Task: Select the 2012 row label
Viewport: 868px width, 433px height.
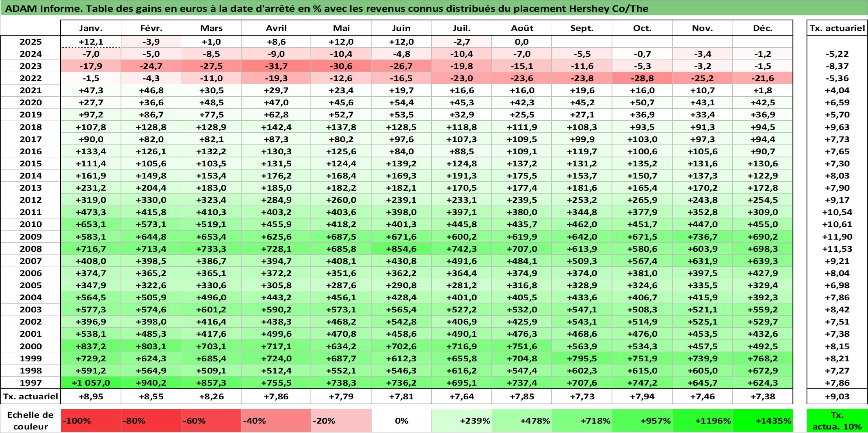Action: point(31,200)
